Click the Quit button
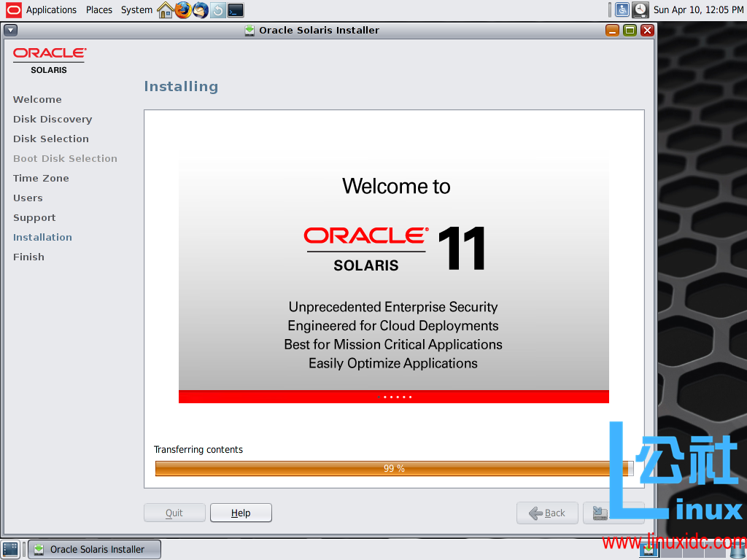The height and width of the screenshot is (560, 747). coord(174,513)
